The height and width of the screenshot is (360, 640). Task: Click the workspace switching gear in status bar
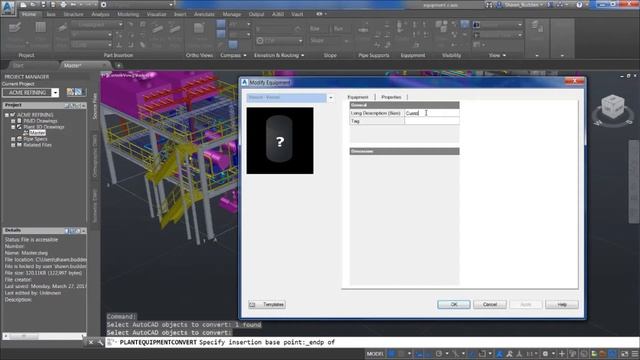pyautogui.click(x=546, y=354)
